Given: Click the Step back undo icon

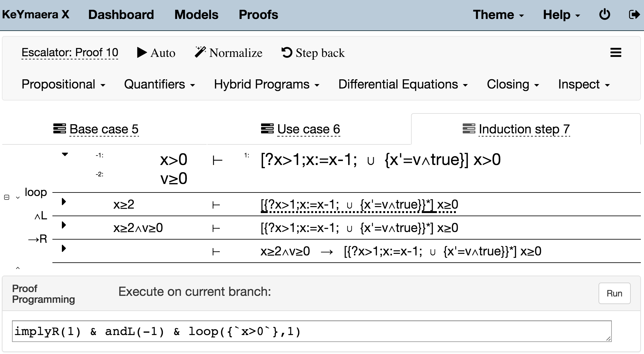Looking at the screenshot, I should (287, 52).
